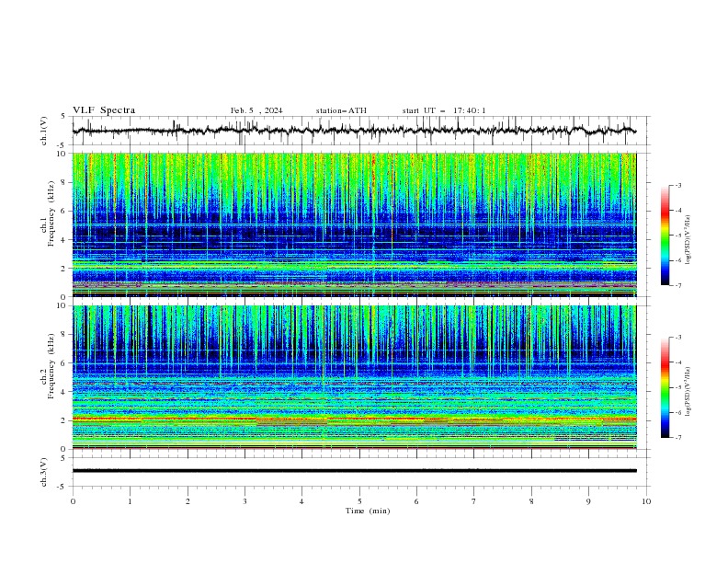Click the "2" kHz tick on ch.1 frequency axis
This screenshot has height=563, width=728.
[64, 268]
